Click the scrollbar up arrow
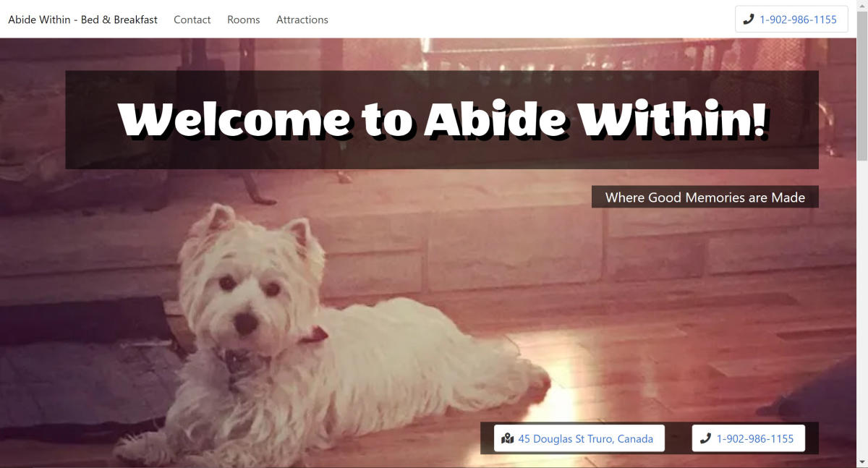Image resolution: width=868 pixels, height=468 pixels. click(862, 6)
